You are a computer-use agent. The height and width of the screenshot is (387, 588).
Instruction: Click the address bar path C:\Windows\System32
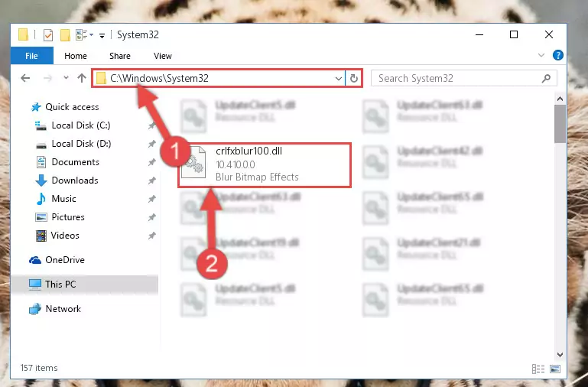(x=159, y=78)
